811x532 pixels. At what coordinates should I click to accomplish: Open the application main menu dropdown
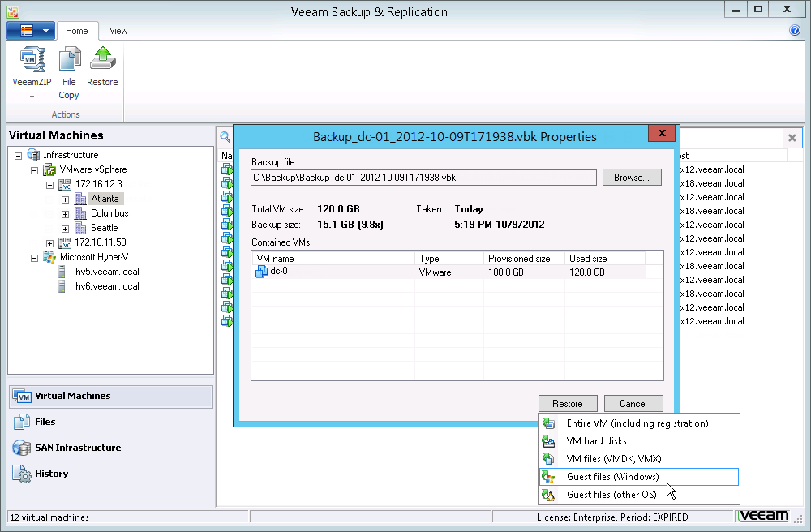tap(30, 31)
